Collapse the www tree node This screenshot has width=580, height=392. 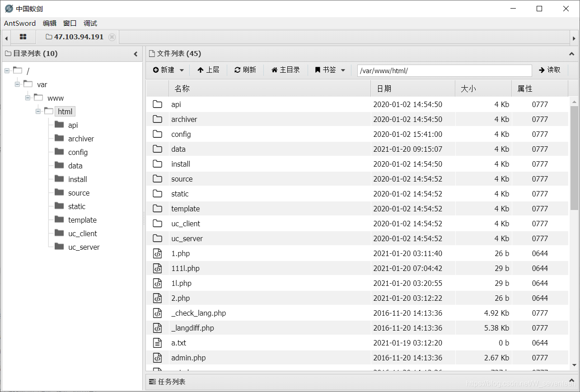[28, 98]
